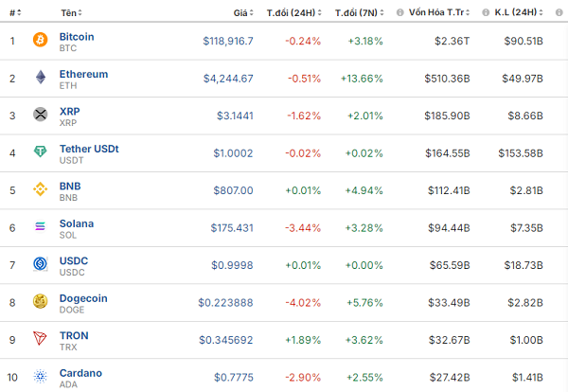Image resolution: width=568 pixels, height=392 pixels.
Task: Click info icon beside K.L (24H) header
Action: (486, 12)
